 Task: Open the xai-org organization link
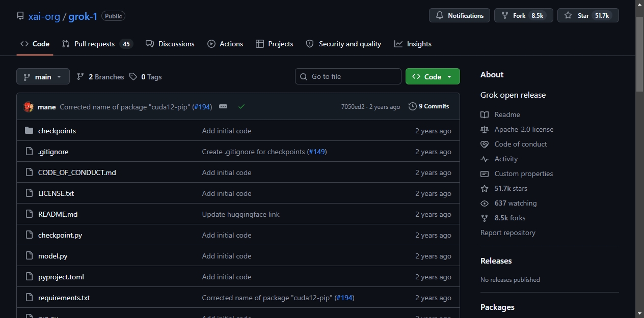[44, 16]
